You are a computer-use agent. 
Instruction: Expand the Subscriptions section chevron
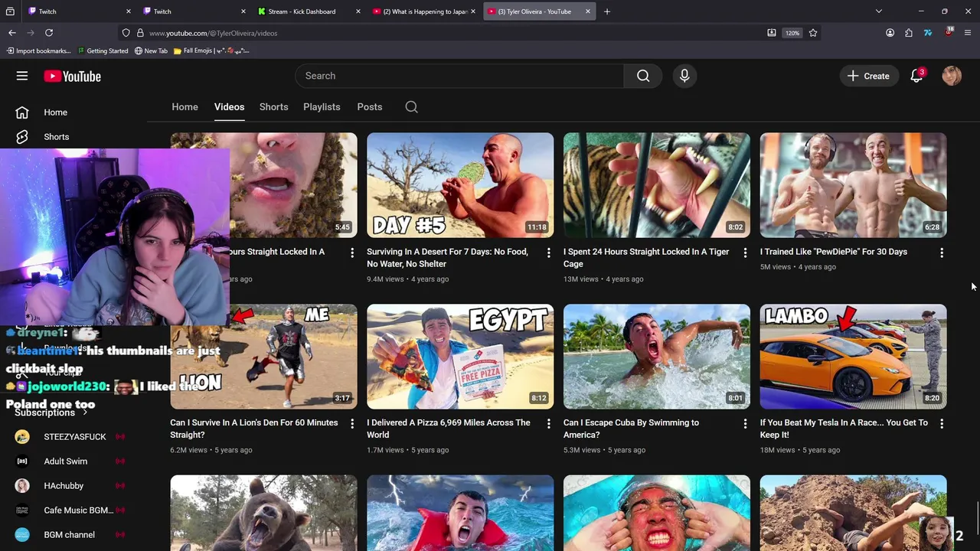pyautogui.click(x=85, y=412)
